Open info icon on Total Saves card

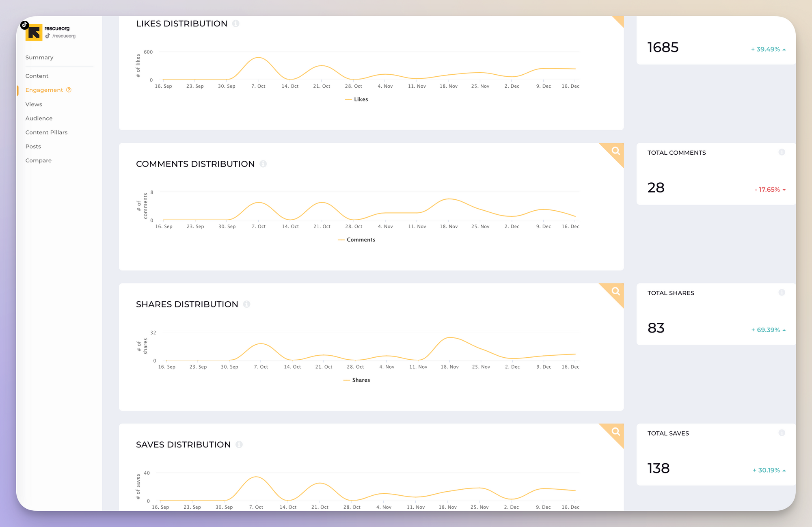click(x=782, y=433)
